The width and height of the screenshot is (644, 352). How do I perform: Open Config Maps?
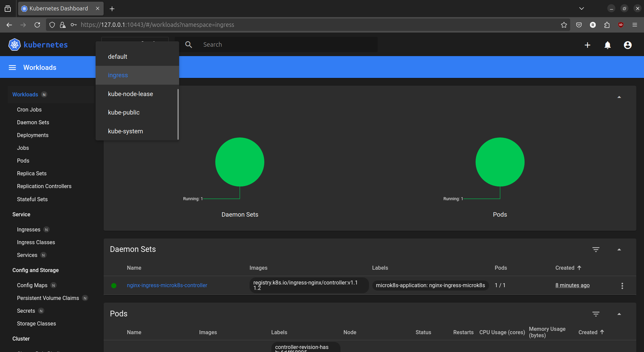[32, 285]
